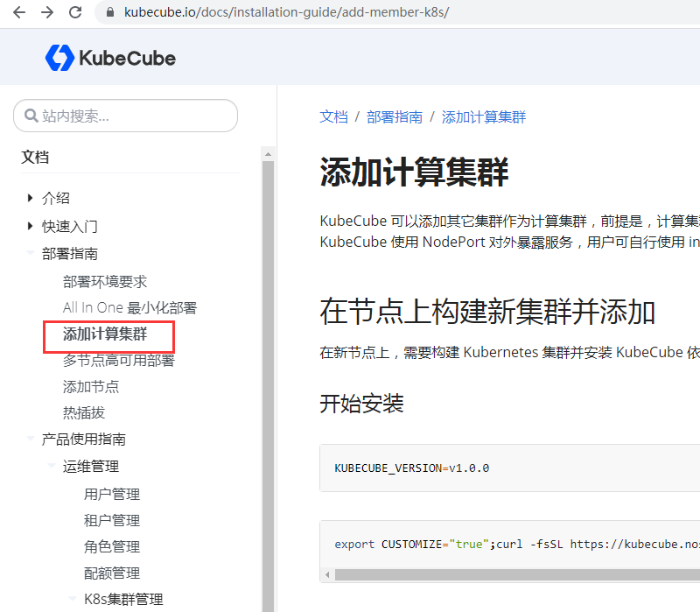Image resolution: width=700 pixels, height=612 pixels.
Task: Open the 部署指南 docs entry
Action: click(70, 254)
